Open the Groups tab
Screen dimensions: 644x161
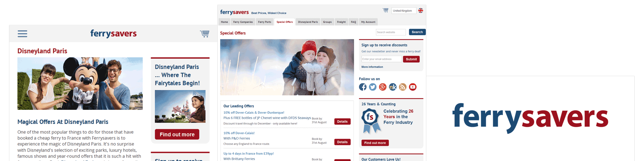pos(327,22)
